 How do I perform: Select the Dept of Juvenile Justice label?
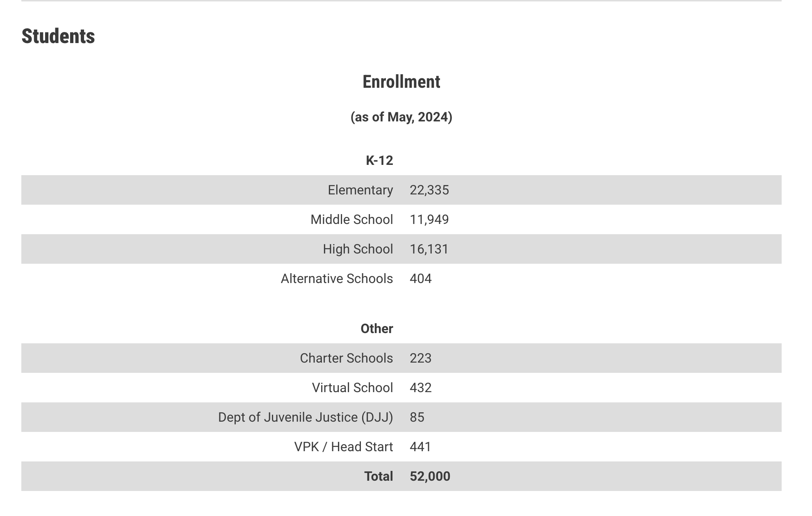[x=305, y=417]
